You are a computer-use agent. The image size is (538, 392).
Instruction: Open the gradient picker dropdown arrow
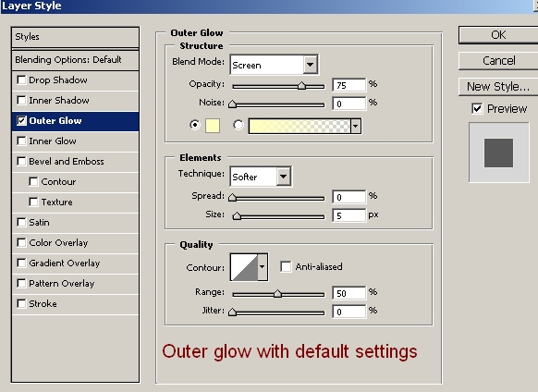click(x=356, y=126)
